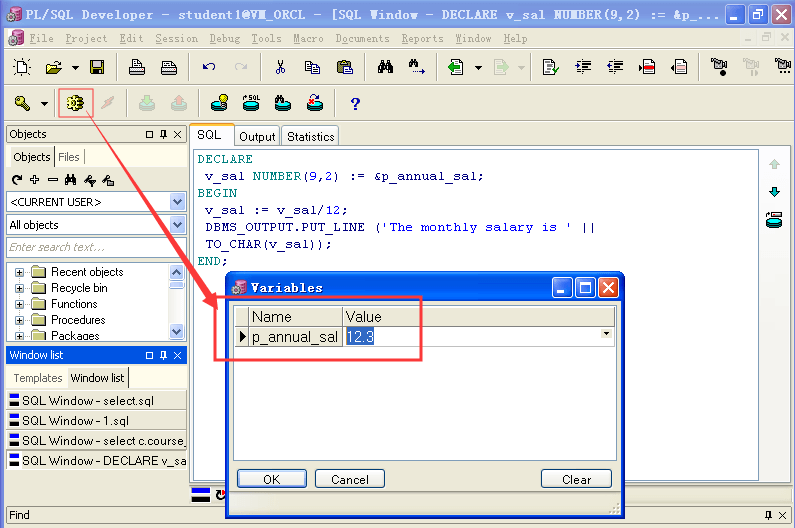Click the Find and replace icon
795x528 pixels.
coord(417,67)
